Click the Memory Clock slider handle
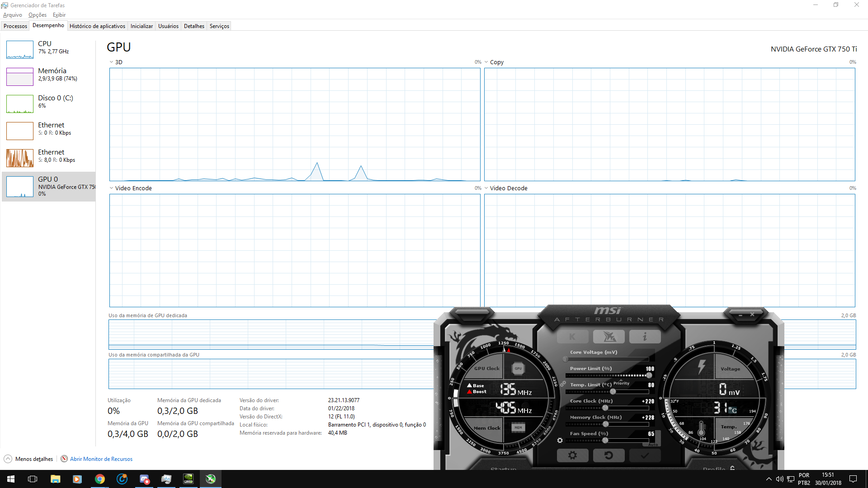 [605, 424]
